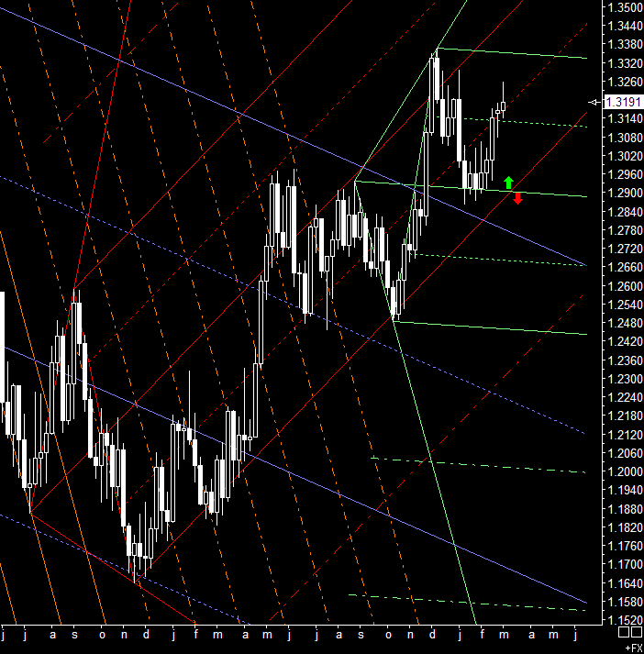The width and height of the screenshot is (644, 654).
Task: Click the 1.1760 price scale label
Action: pos(625,546)
